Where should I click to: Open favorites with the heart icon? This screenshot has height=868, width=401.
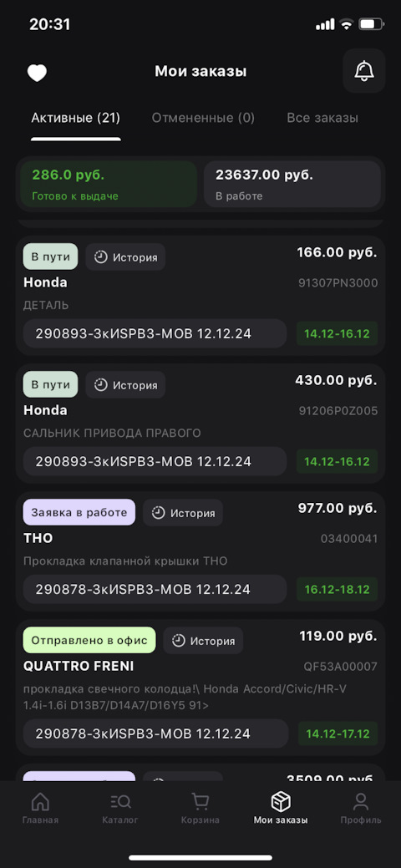coord(37,73)
